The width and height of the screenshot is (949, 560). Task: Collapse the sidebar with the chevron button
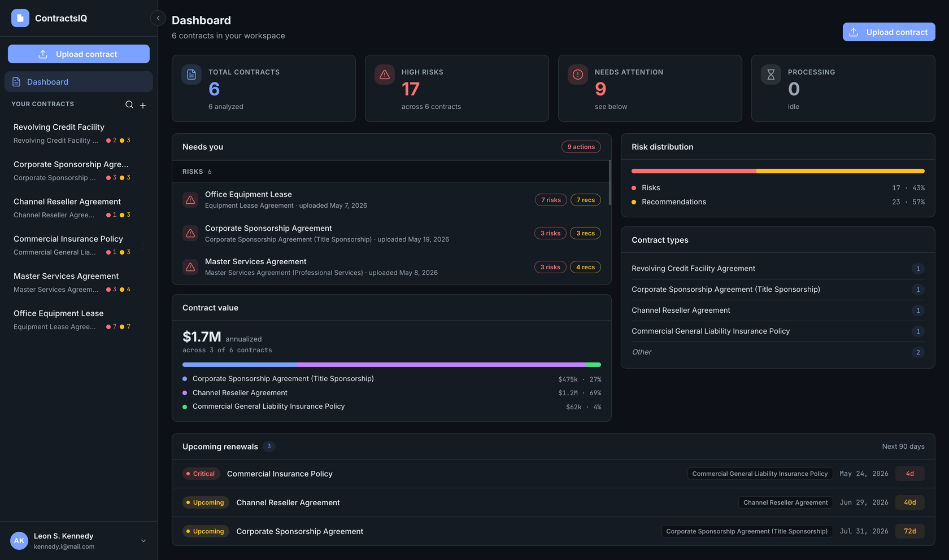coord(158,18)
